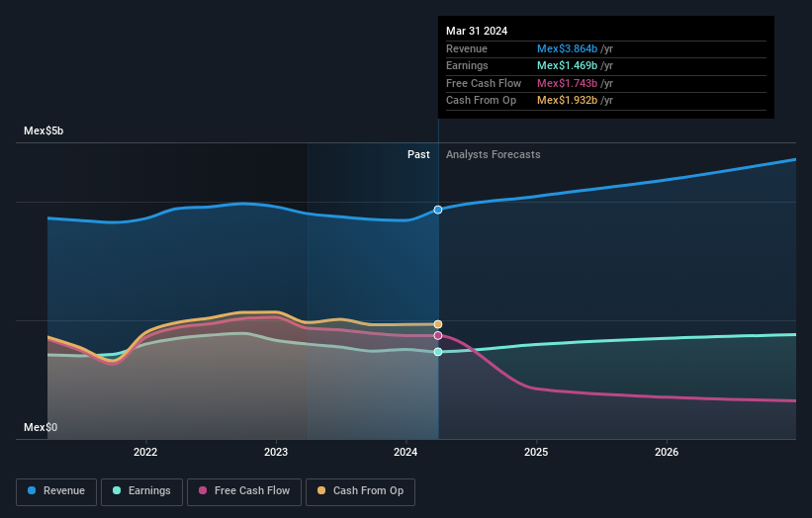Click Mex$1.743b free cash flow value
The width and height of the screenshot is (812, 518).
tap(567, 83)
